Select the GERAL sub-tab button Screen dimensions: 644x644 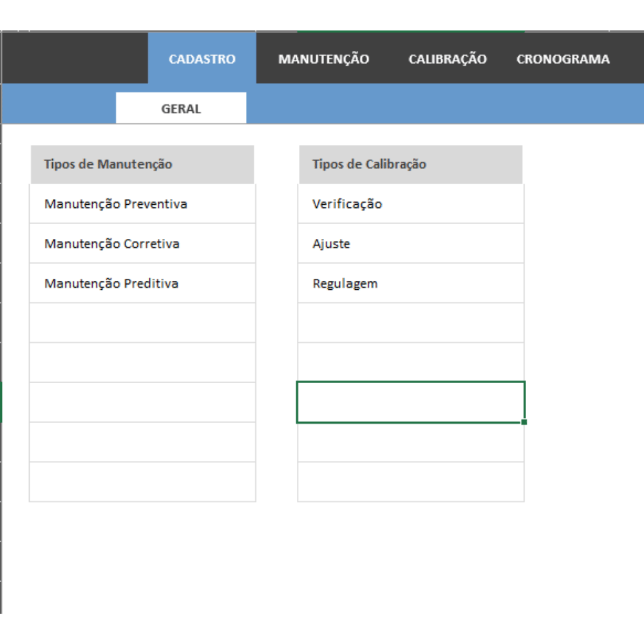click(181, 108)
